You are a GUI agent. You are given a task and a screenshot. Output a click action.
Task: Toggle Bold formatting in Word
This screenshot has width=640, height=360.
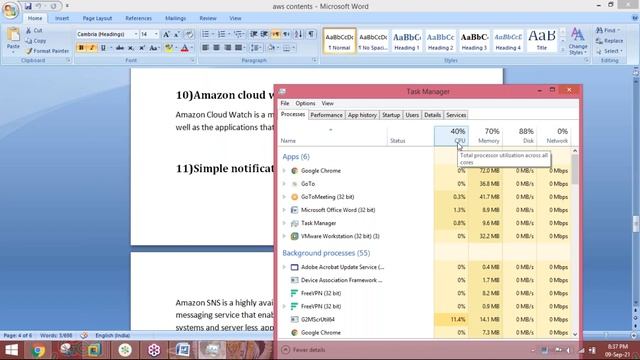(81, 48)
